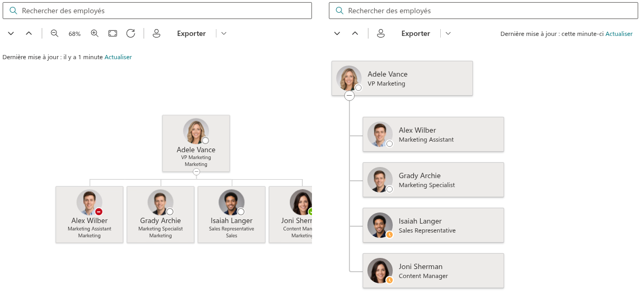Select Alex Wilber name in left chart

click(x=89, y=220)
